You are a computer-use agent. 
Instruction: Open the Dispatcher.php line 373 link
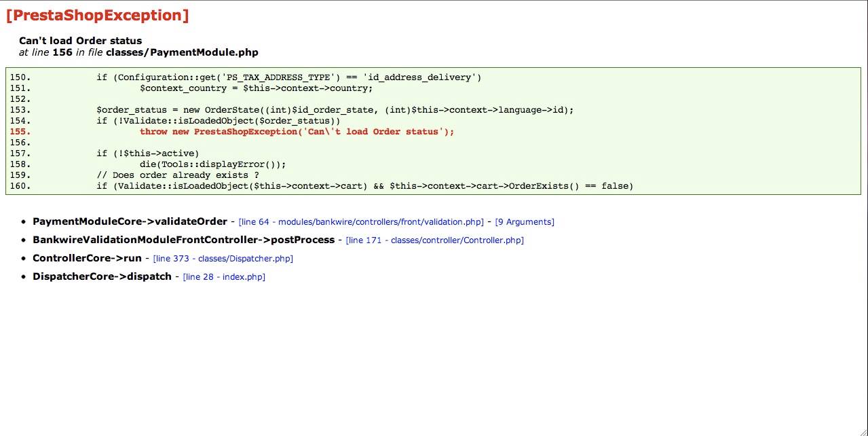[223, 259]
